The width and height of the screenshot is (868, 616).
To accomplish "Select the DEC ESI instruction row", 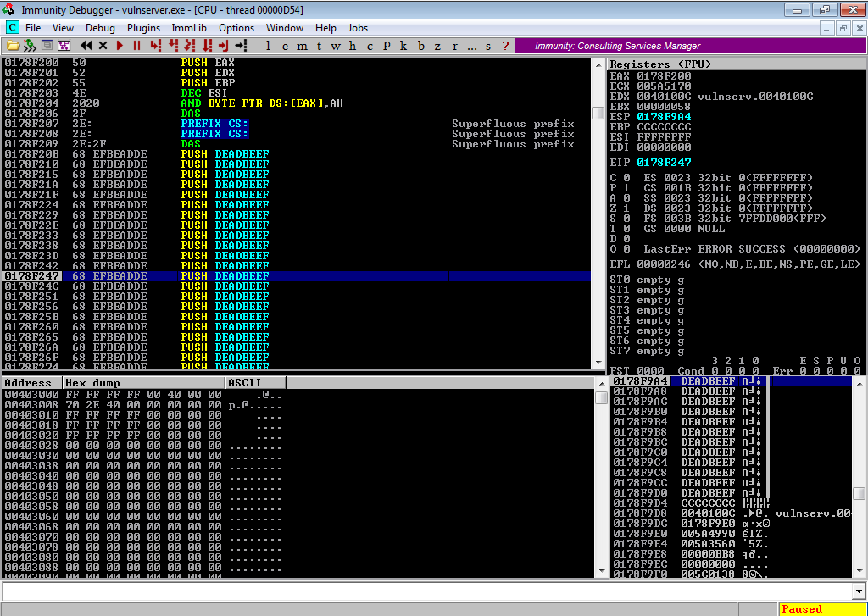I will coord(296,93).
